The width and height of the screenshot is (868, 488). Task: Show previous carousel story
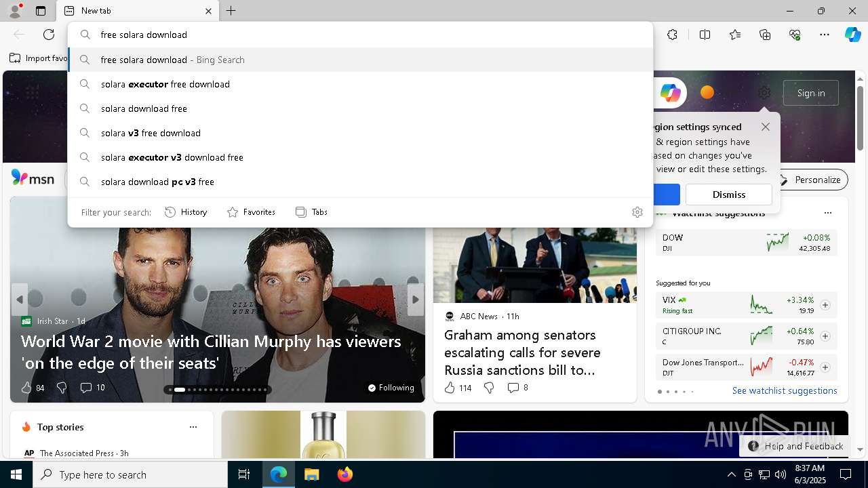(x=20, y=300)
